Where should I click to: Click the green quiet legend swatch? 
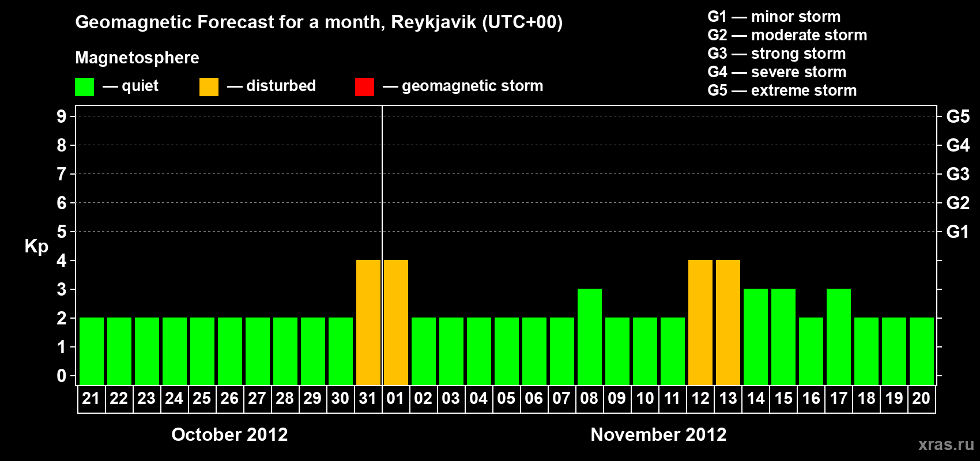(84, 87)
